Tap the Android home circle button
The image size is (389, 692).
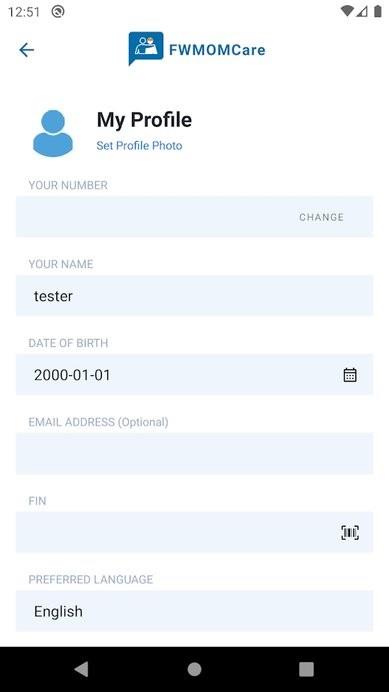(x=194, y=669)
